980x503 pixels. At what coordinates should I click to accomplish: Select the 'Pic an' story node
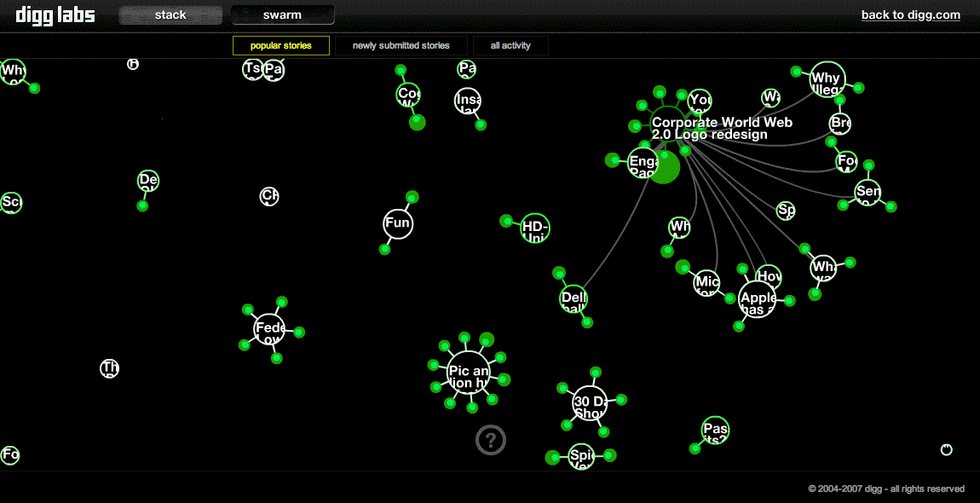[x=468, y=372]
